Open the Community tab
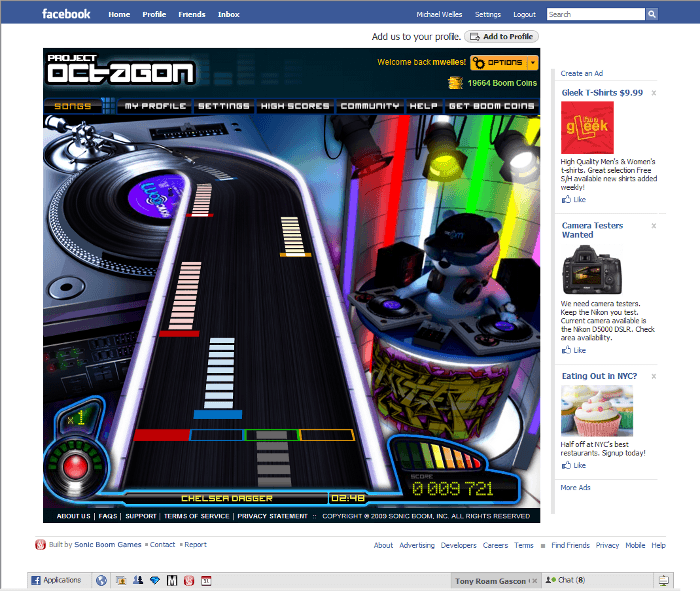This screenshot has width=700, height=591. (370, 106)
